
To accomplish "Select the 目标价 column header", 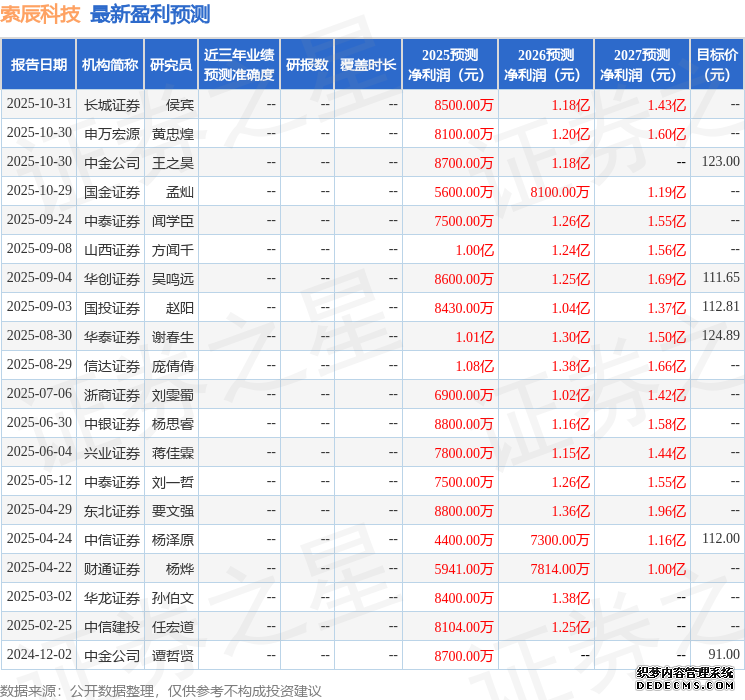I will 717,65.
